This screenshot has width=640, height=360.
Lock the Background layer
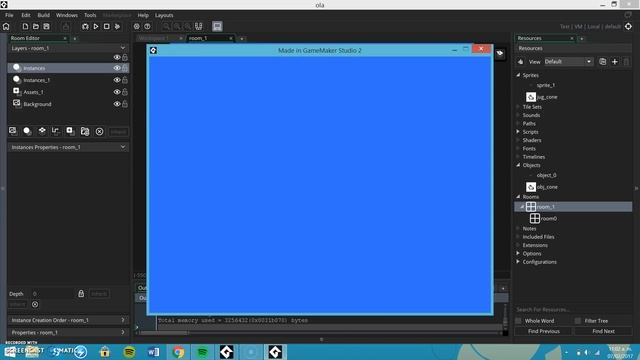[125, 104]
